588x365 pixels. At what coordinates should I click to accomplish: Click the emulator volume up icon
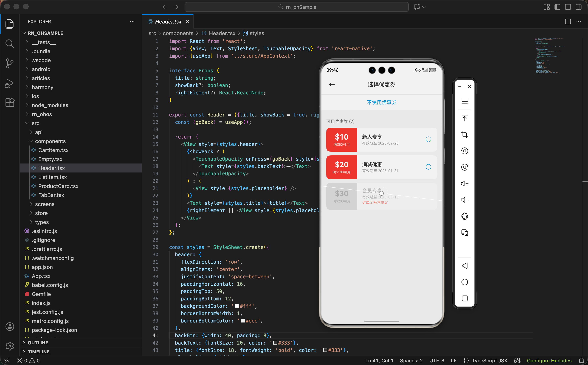pyautogui.click(x=464, y=184)
